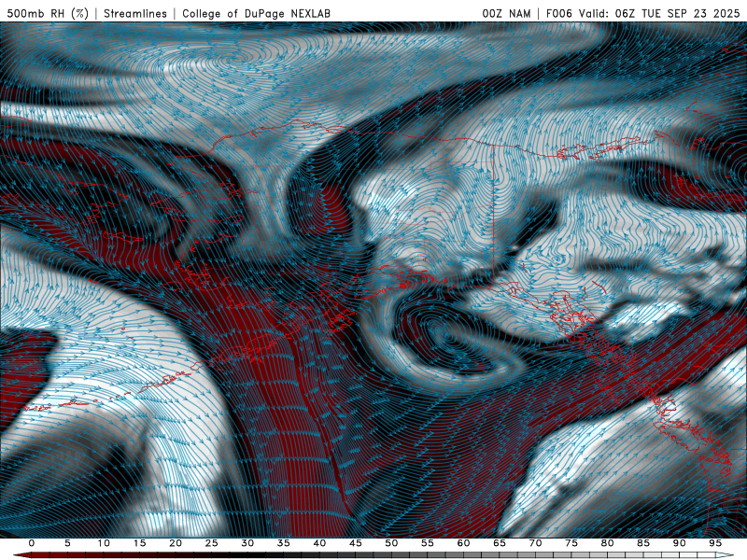The image size is (747, 560).
Task: Pick the 35 value on the color scale
Action: tap(284, 543)
